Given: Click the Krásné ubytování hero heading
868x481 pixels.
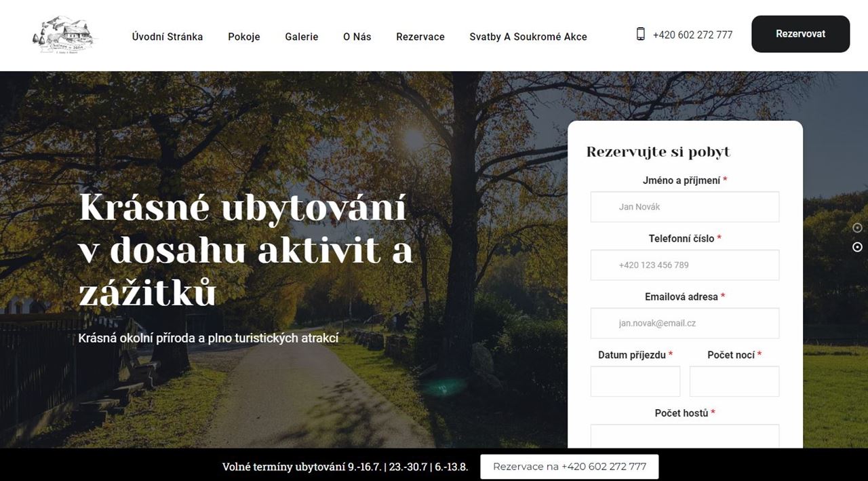Looking at the screenshot, I should (x=246, y=250).
